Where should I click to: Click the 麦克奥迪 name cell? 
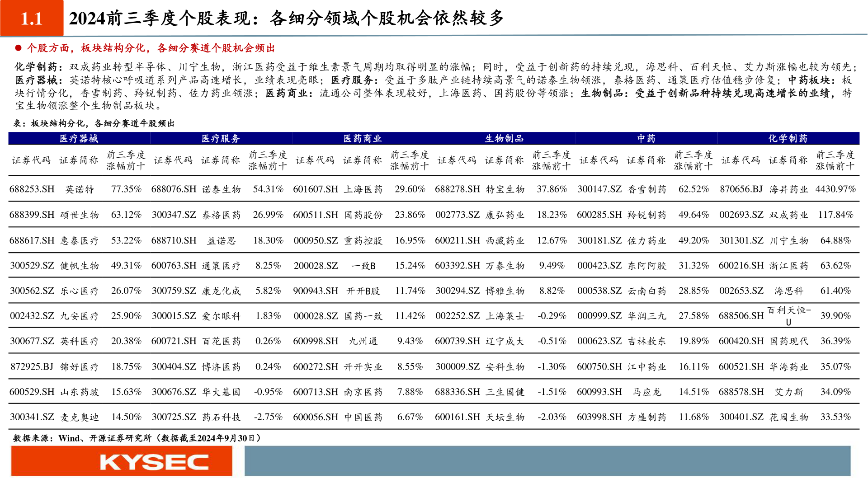pos(80,418)
